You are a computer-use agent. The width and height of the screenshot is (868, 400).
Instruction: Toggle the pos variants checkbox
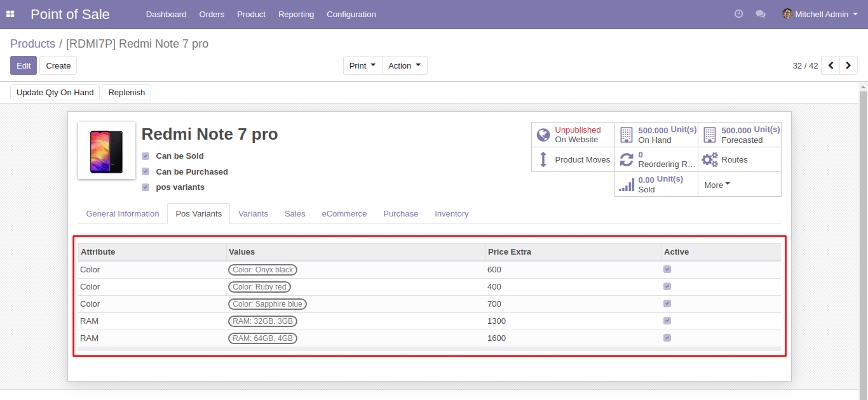pyautogui.click(x=146, y=187)
